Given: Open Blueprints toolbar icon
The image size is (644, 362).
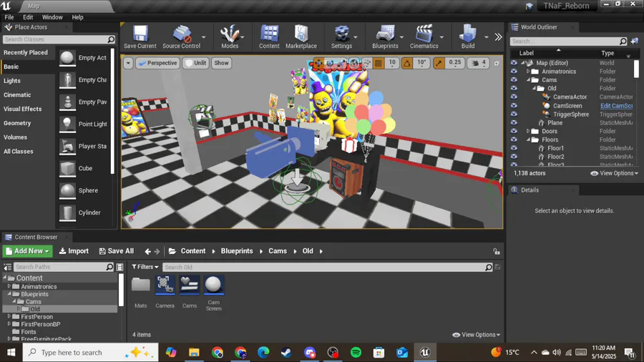Looking at the screenshot, I should tap(385, 36).
